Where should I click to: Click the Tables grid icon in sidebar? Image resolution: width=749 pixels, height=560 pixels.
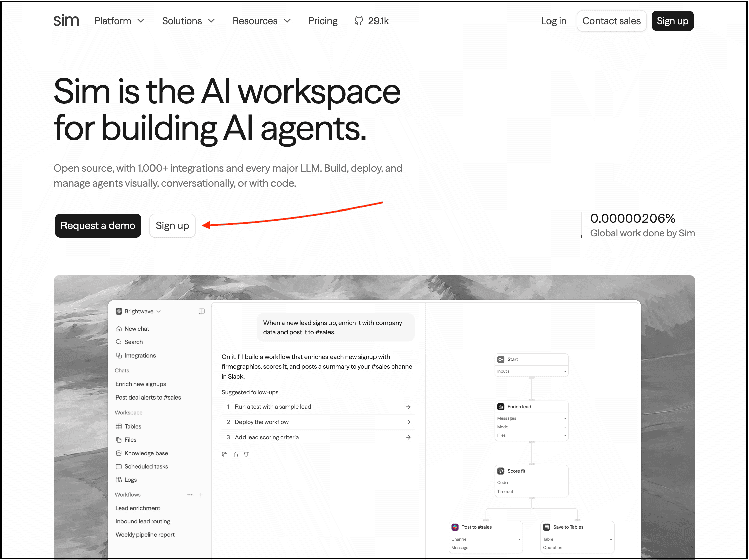point(119,426)
